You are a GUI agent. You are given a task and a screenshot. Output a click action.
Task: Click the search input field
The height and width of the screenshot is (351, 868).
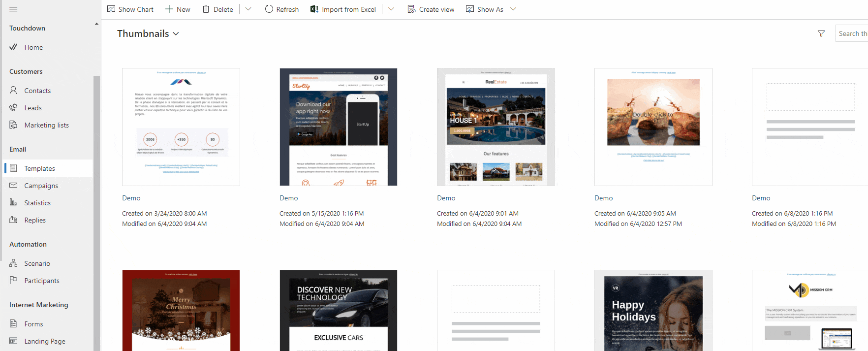point(852,33)
